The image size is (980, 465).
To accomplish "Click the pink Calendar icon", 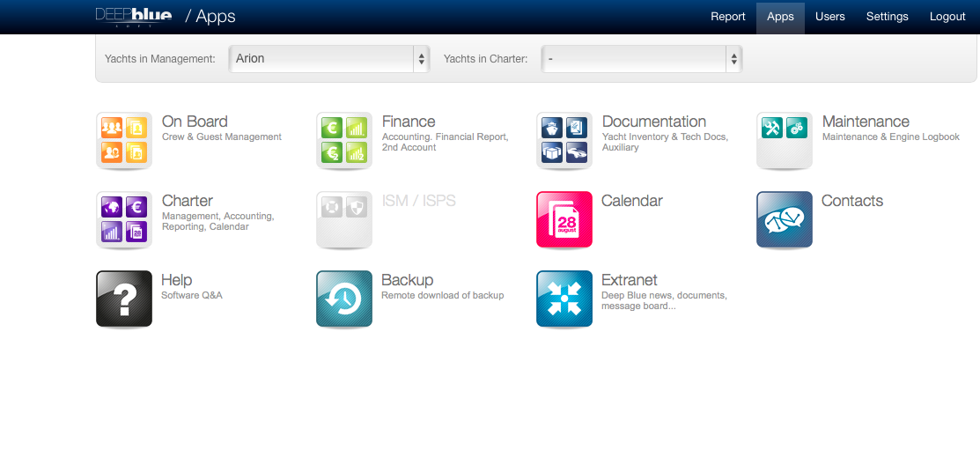I will (564, 219).
